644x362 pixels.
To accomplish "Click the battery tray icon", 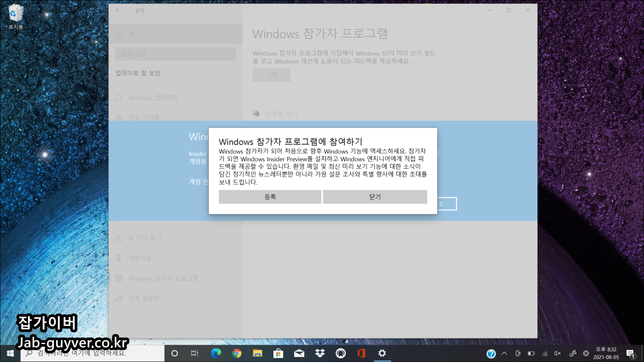I will pos(531,353).
